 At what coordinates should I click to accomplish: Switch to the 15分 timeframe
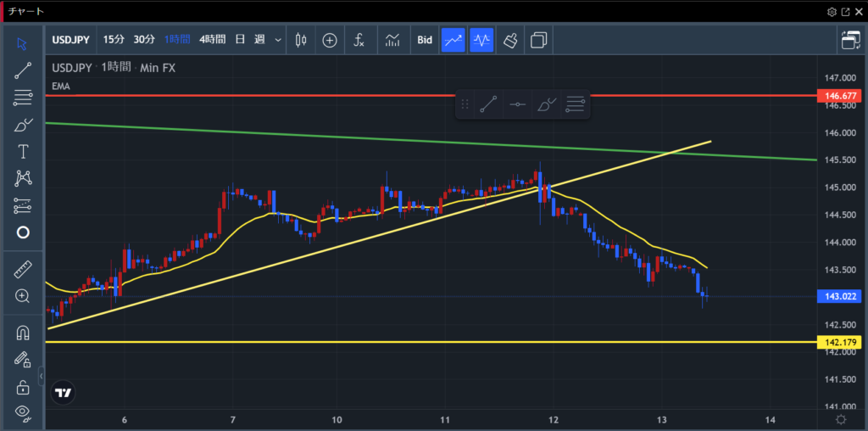[x=114, y=40]
